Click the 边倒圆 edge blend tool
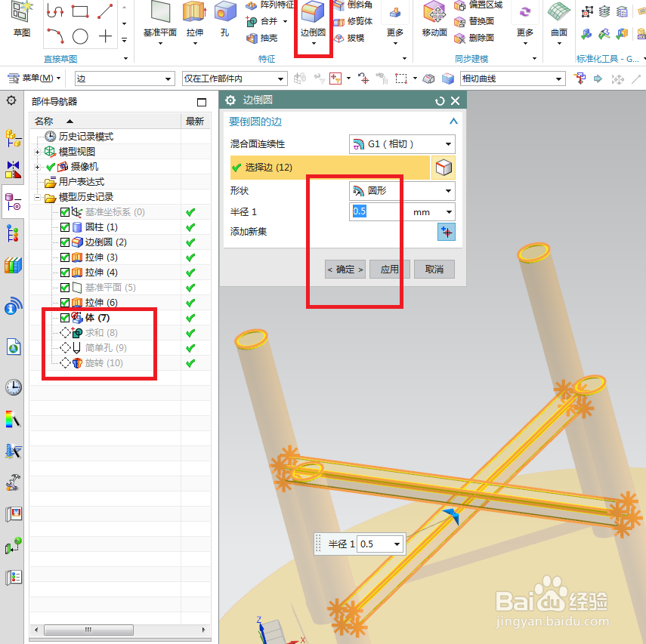This screenshot has height=644, width=646. point(313,20)
